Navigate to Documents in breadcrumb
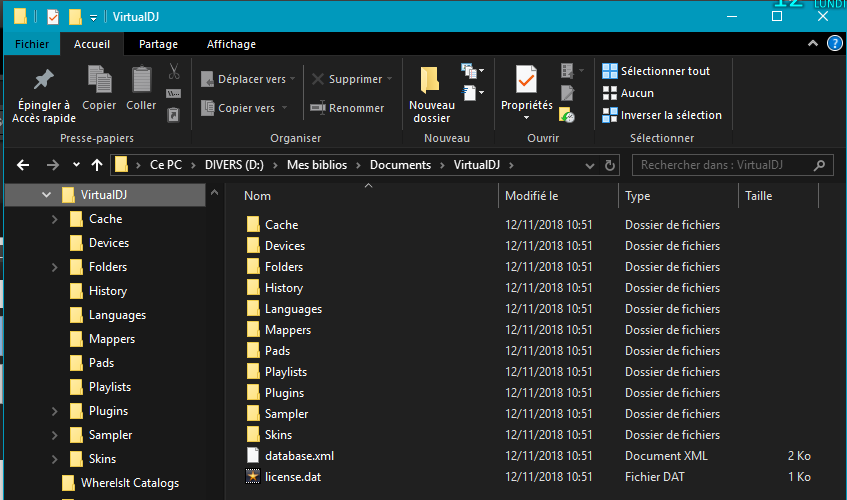The image size is (847, 500). (x=400, y=165)
